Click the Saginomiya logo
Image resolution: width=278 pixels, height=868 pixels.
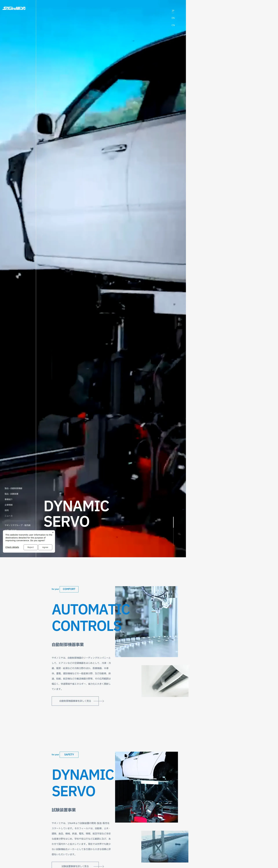coord(14,8)
